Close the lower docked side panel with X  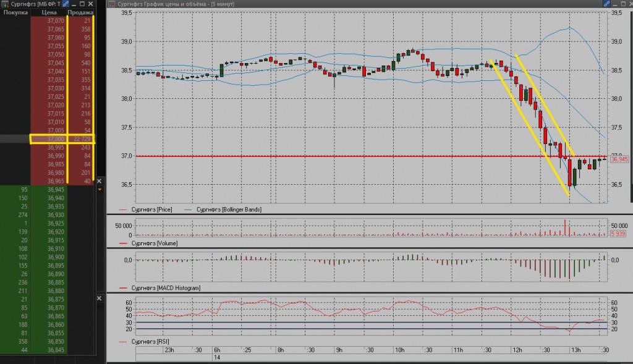[100, 299]
